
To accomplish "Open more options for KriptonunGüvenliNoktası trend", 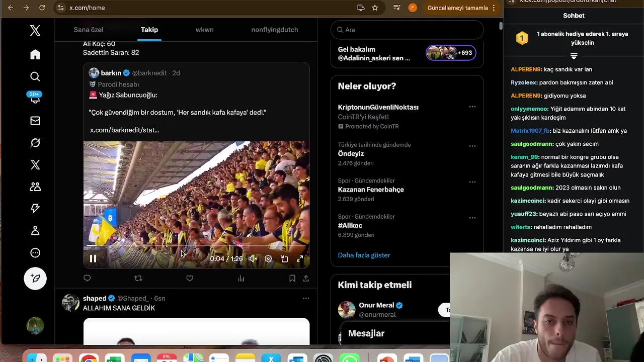I will pos(472,107).
